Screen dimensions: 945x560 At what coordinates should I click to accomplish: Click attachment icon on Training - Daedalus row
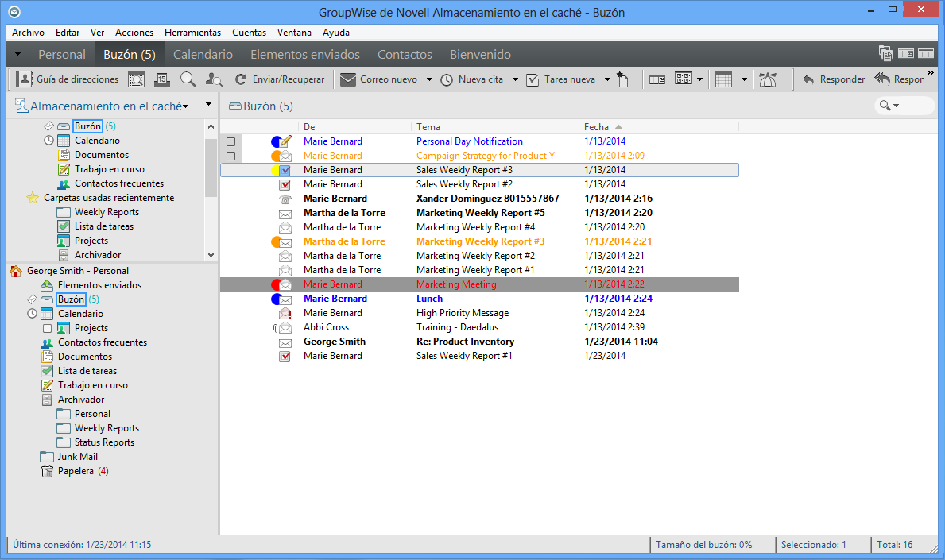tap(276, 328)
